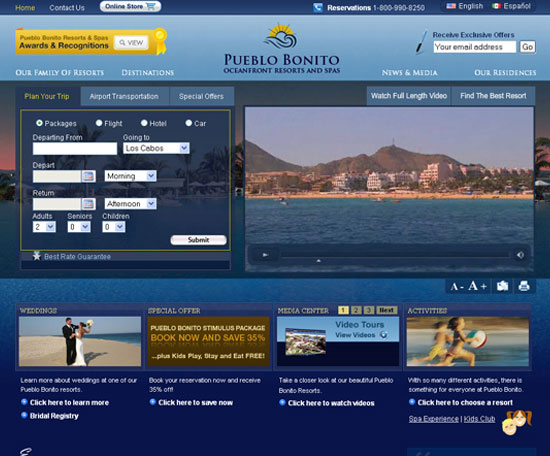Click the email-to-friend icon beside the printer
Viewport: 550px width, 456px height.
click(x=502, y=286)
